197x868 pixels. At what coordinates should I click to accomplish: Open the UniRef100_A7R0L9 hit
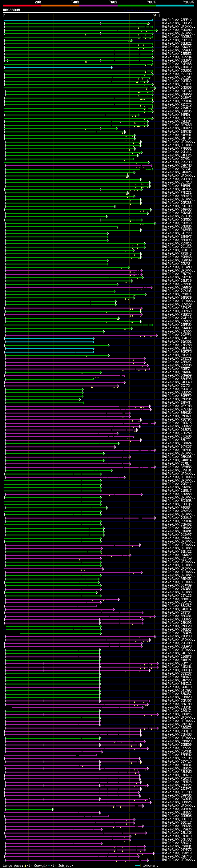tap(177, 67)
